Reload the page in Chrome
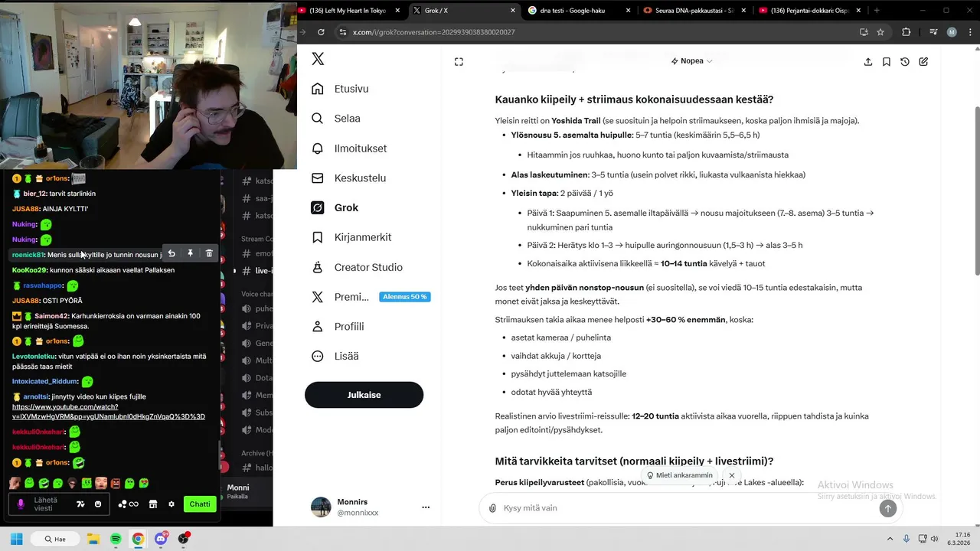Image resolution: width=980 pixels, height=551 pixels. coord(321,32)
